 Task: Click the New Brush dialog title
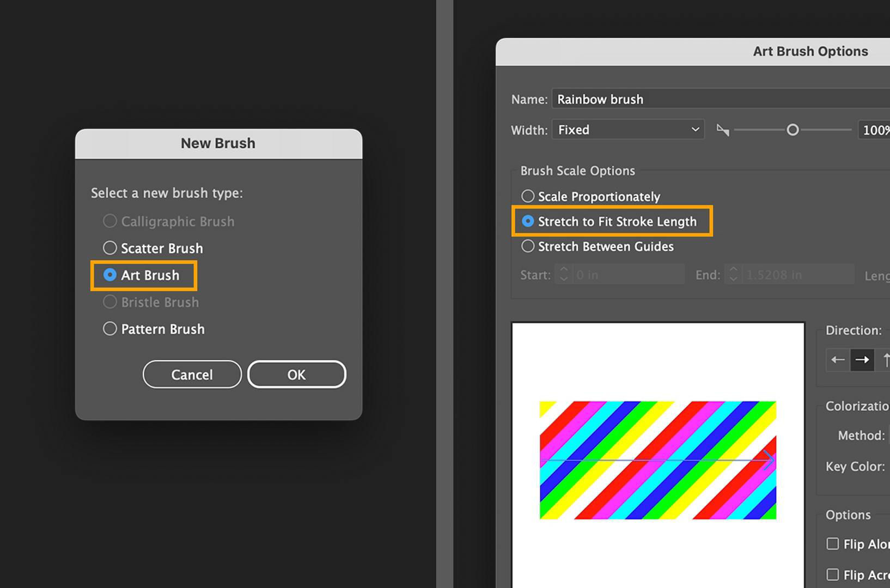click(x=218, y=143)
